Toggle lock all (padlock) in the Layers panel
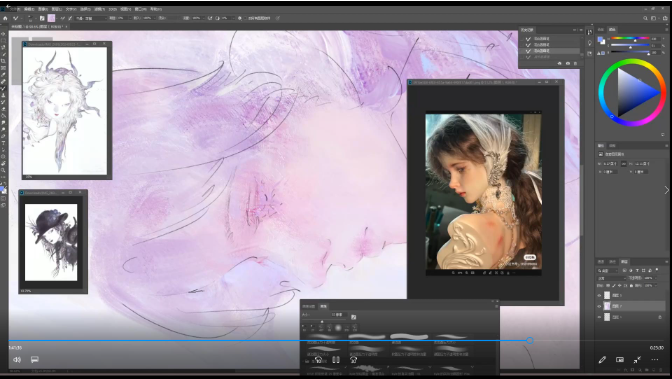The width and height of the screenshot is (672, 379). [x=631, y=286]
